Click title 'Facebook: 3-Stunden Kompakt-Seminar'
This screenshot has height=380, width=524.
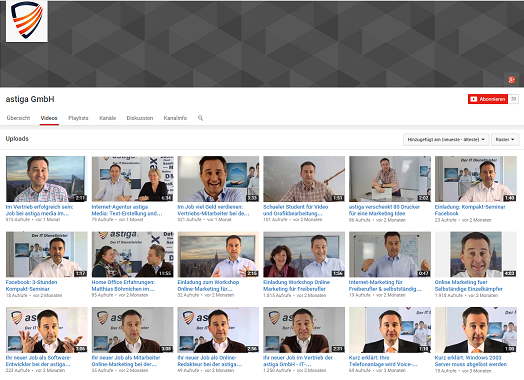31,286
